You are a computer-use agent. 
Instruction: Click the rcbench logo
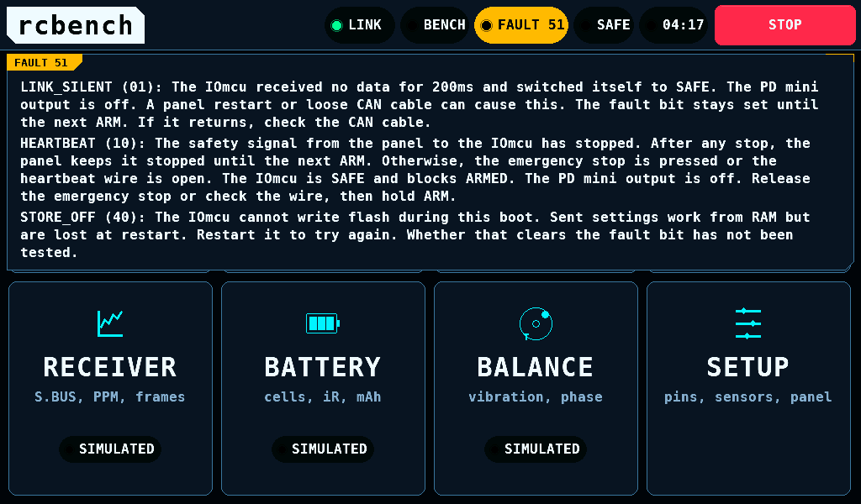(x=75, y=25)
